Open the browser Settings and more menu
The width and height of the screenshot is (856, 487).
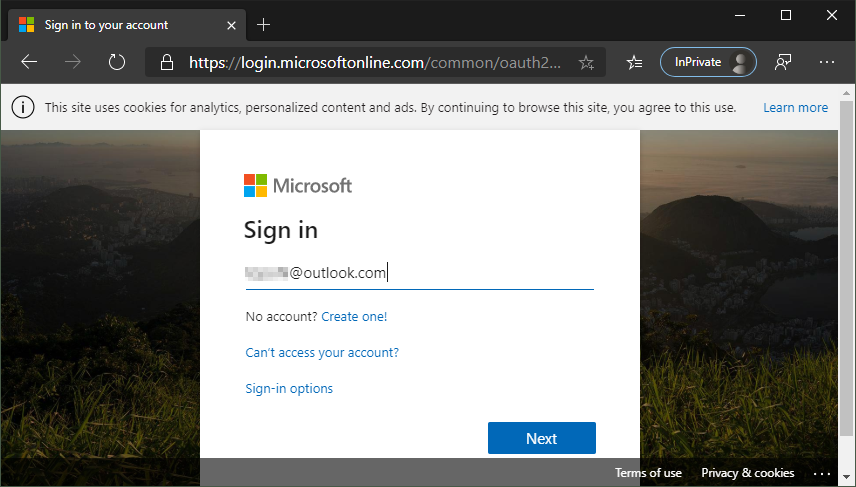tap(827, 62)
